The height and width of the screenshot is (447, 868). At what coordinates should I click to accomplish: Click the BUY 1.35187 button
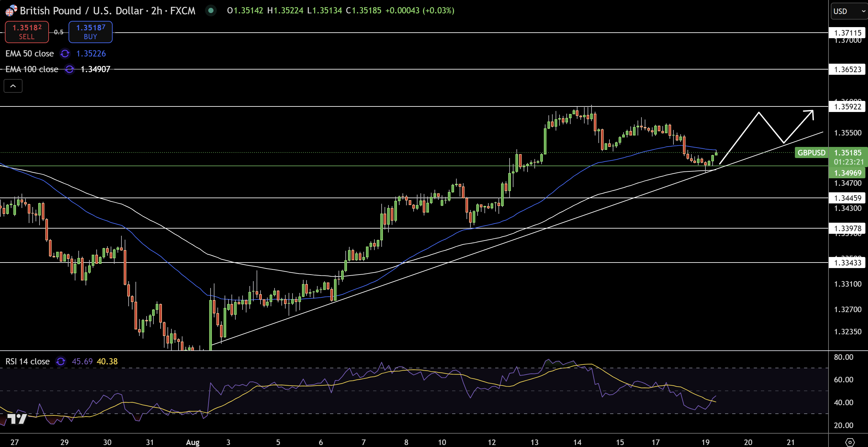(90, 32)
